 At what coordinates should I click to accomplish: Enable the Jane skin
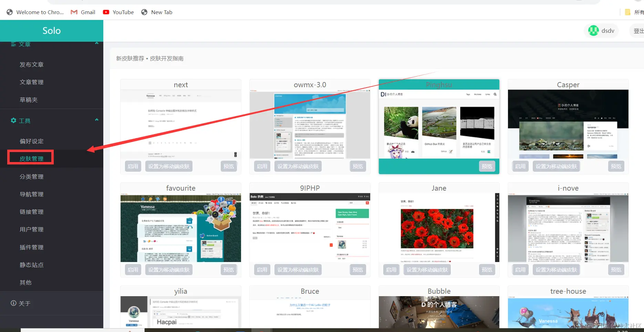pyautogui.click(x=391, y=270)
